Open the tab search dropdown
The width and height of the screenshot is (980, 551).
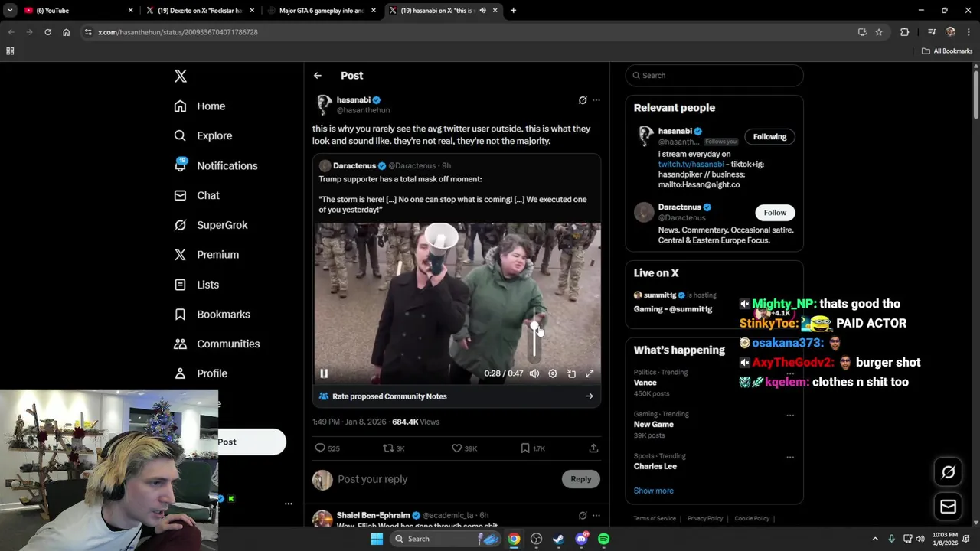pos(10,11)
